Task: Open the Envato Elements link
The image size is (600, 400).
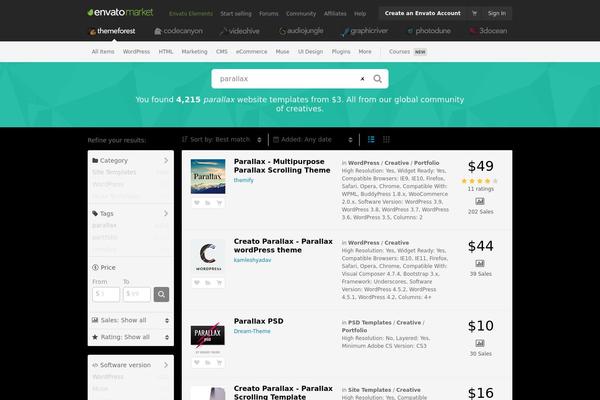Action: click(191, 13)
